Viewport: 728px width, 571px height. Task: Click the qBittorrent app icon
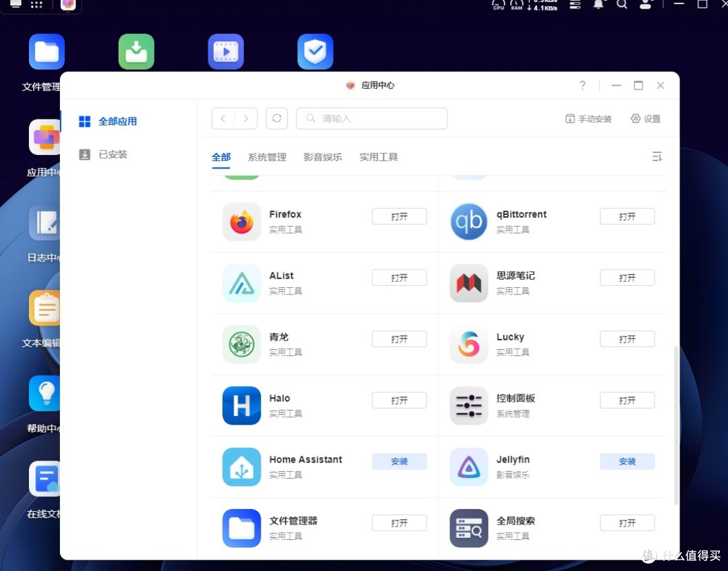click(x=469, y=221)
